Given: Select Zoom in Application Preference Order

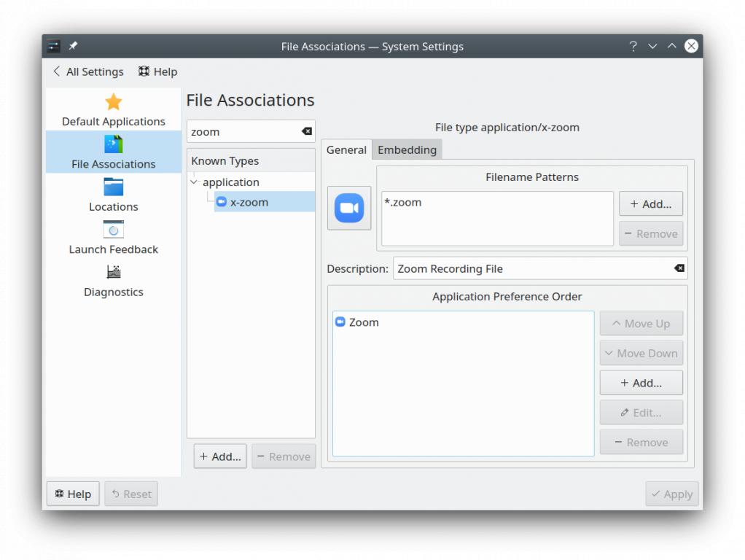Looking at the screenshot, I should [x=363, y=322].
